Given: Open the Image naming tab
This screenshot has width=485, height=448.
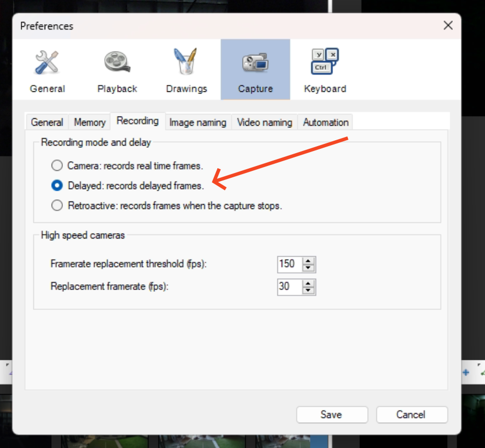Looking at the screenshot, I should pyautogui.click(x=197, y=122).
